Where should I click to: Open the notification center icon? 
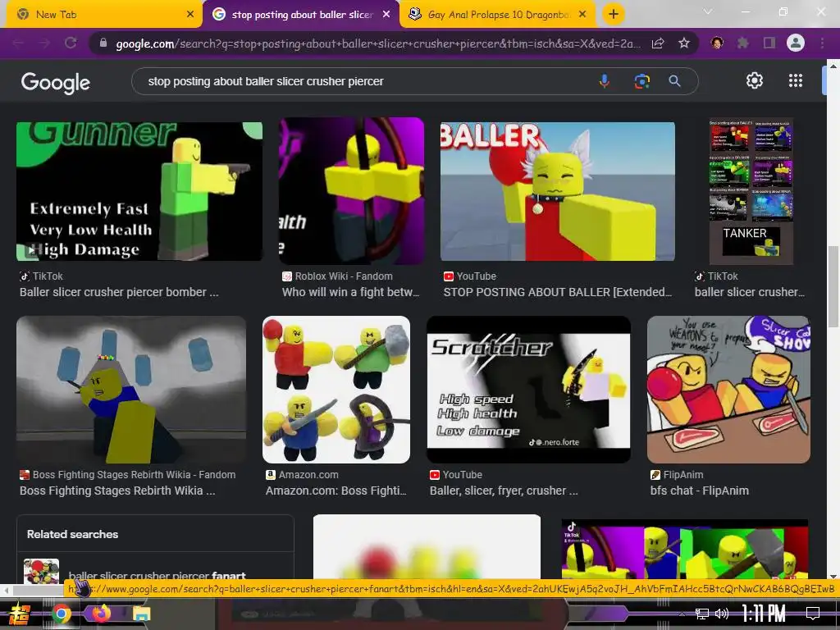[813, 613]
